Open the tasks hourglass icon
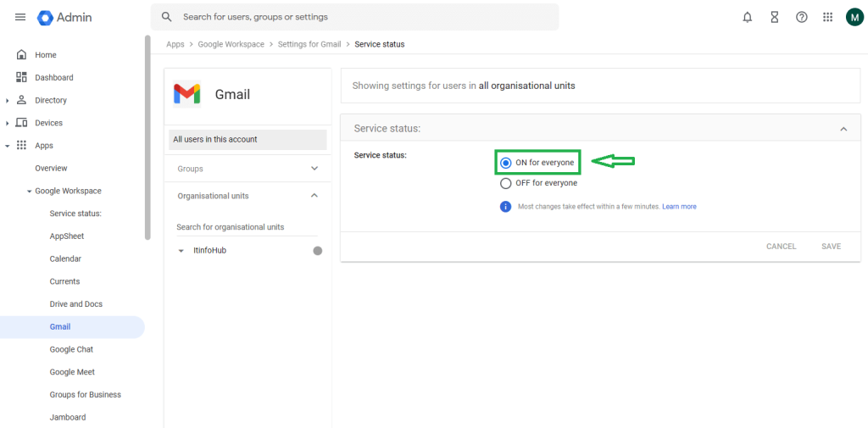Image resolution: width=868 pixels, height=428 pixels. (x=775, y=17)
